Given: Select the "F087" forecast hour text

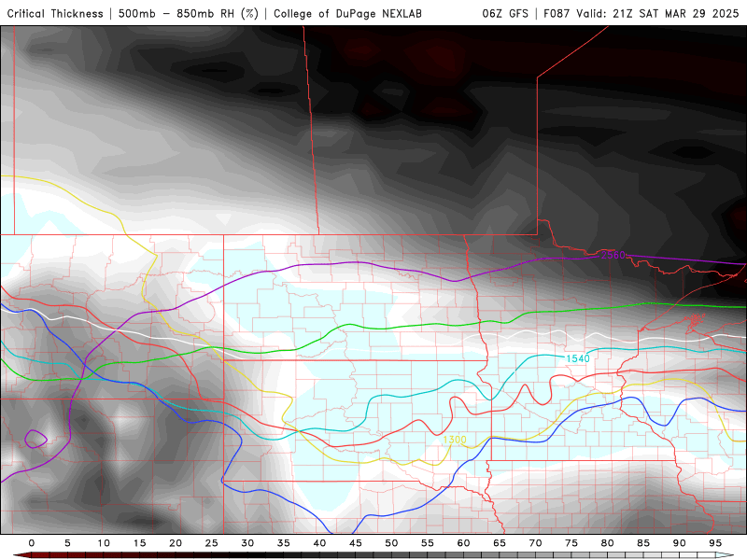Looking at the screenshot, I should click(557, 13).
